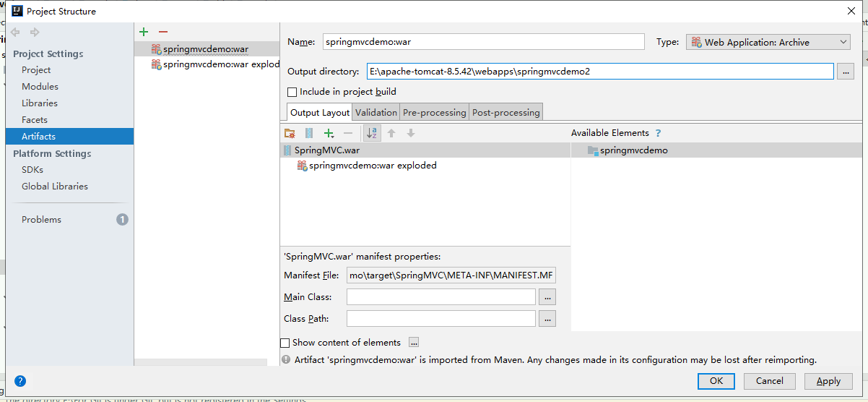Click the Class Path input field
The width and height of the screenshot is (868, 402).
pos(441,318)
